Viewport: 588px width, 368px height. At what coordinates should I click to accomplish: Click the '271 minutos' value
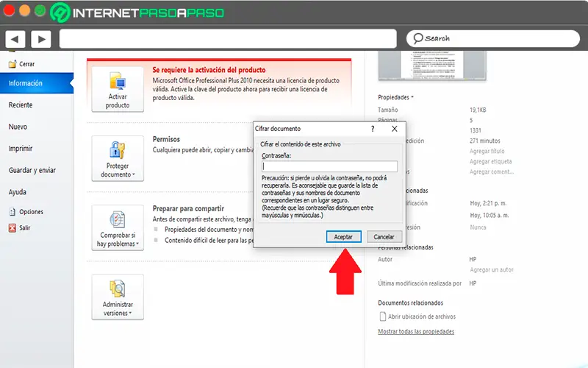pos(485,141)
